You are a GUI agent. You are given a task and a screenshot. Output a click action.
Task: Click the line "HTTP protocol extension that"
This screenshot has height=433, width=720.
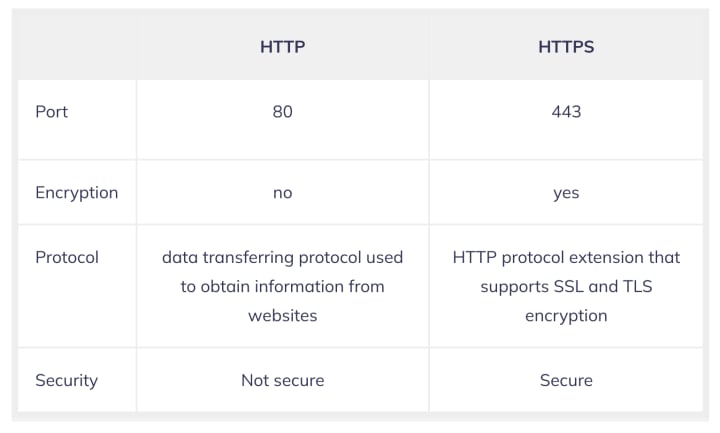point(566,257)
